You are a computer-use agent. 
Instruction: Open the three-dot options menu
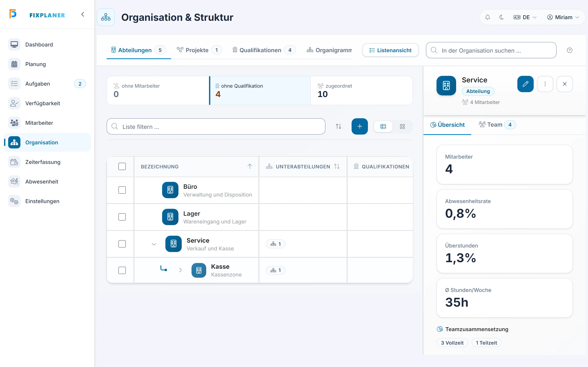pyautogui.click(x=545, y=84)
